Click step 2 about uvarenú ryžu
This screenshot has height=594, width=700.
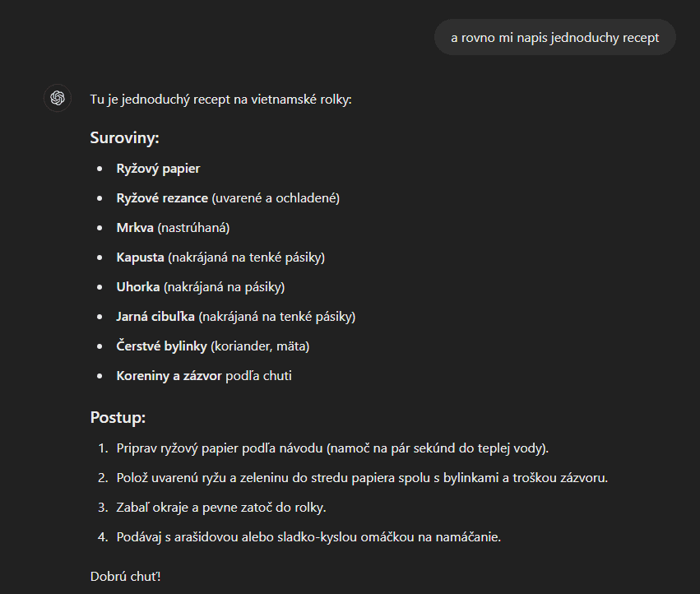point(362,478)
